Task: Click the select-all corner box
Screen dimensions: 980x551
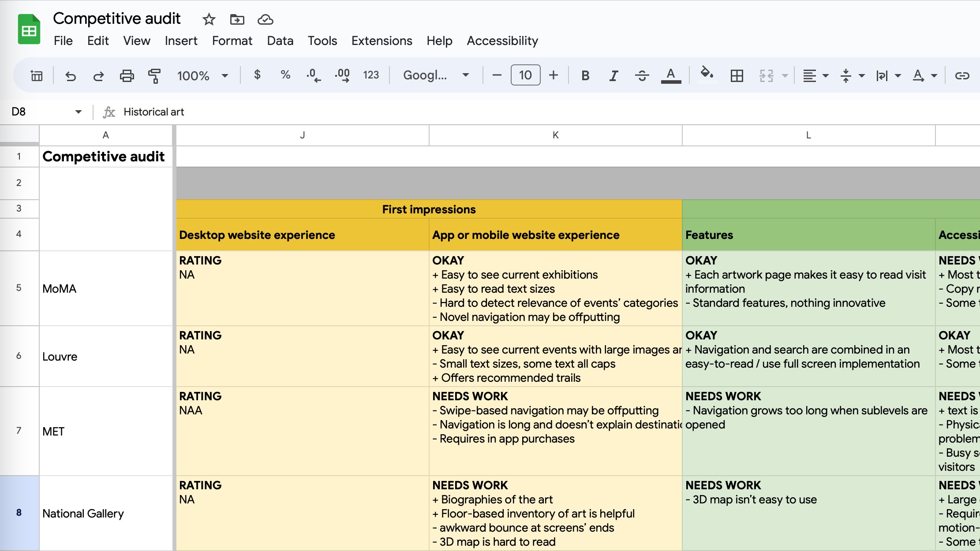Action: tap(19, 135)
